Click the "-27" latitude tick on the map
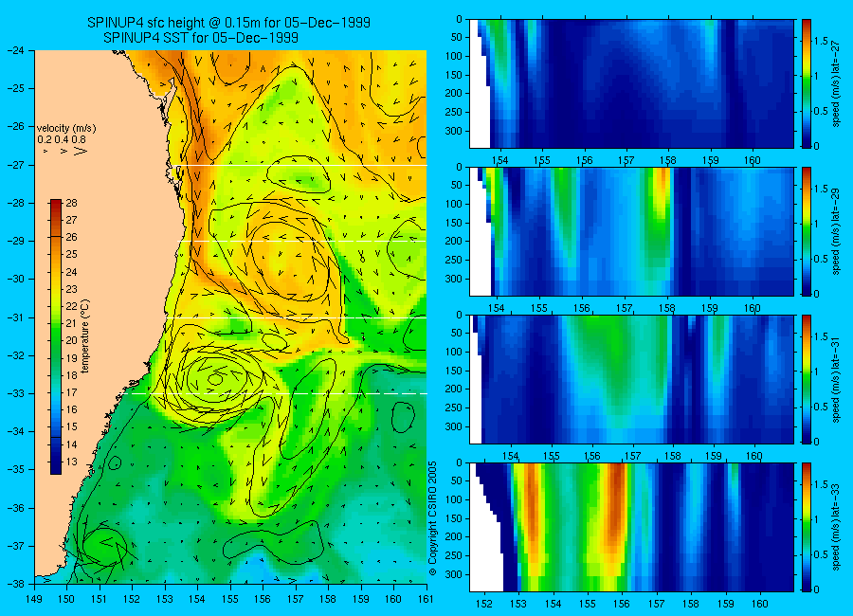The height and width of the screenshot is (616, 853). point(16,165)
